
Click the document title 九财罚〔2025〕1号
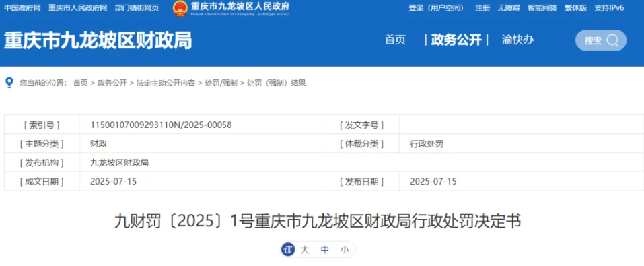pyautogui.click(x=318, y=222)
